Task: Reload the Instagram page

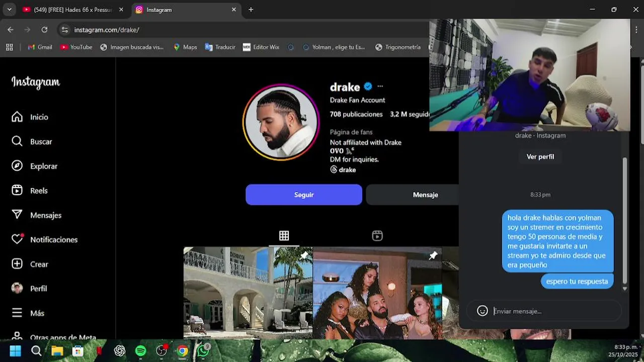Action: pyautogui.click(x=44, y=30)
